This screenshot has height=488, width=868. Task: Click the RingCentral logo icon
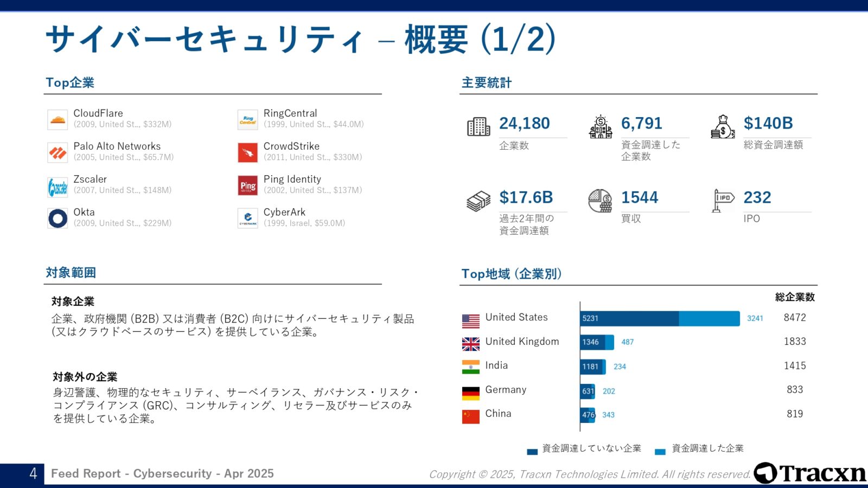248,119
